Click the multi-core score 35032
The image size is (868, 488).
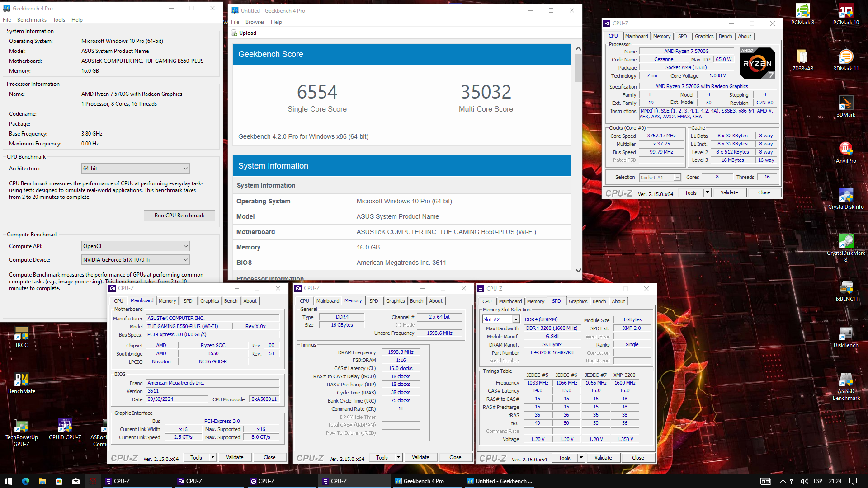click(486, 92)
